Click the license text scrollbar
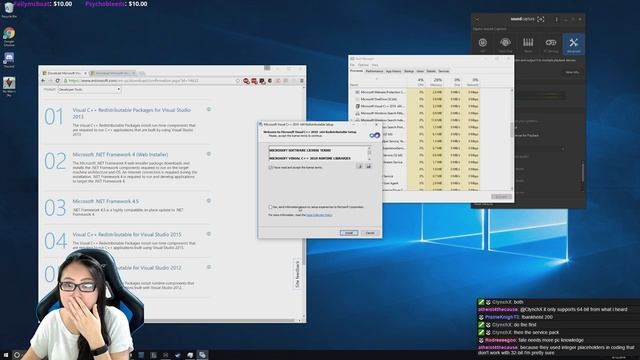Screen dimensions: 640x360 369,153
